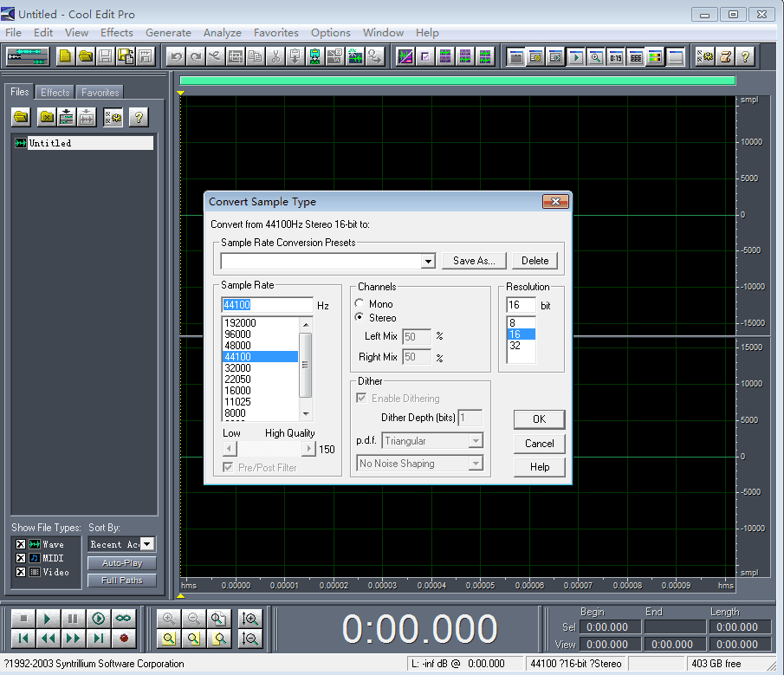The height and width of the screenshot is (675, 784).
Task: Switch to the Favorites tab
Action: point(100,92)
